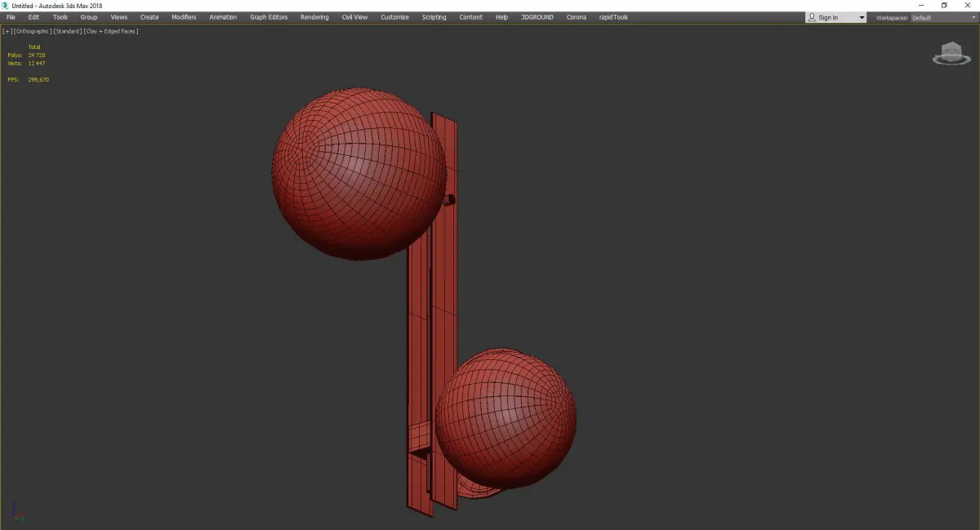The height and width of the screenshot is (530, 980).
Task: Open the Scripting menu
Action: click(434, 17)
